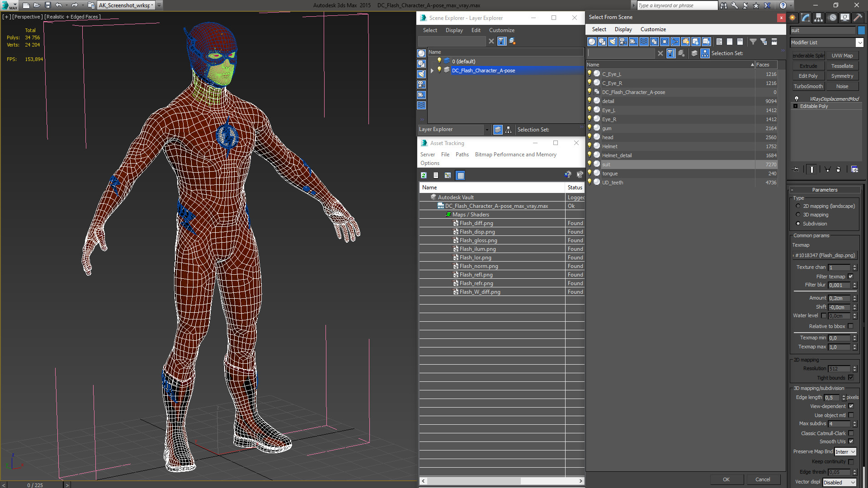Open the 3ds Max application menu
Screen dimensions: 868x488
tap(9, 5)
